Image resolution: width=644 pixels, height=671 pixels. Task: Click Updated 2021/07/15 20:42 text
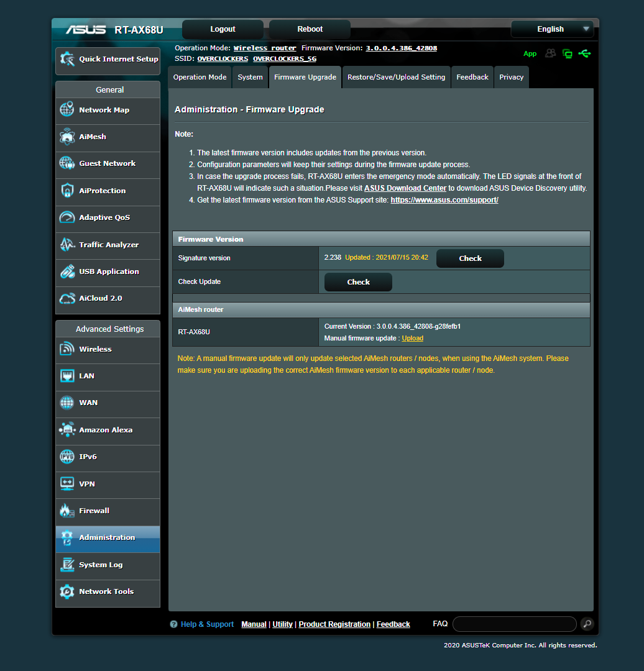(x=386, y=257)
